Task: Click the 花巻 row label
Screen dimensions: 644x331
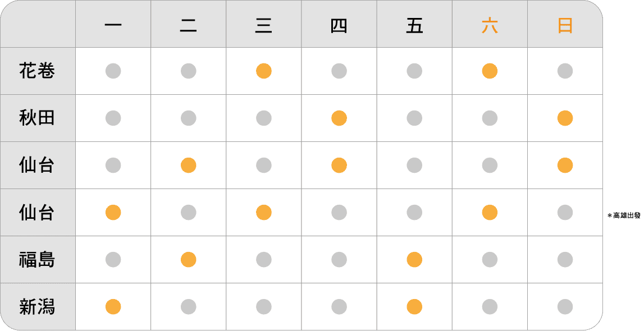Action: 37,71
